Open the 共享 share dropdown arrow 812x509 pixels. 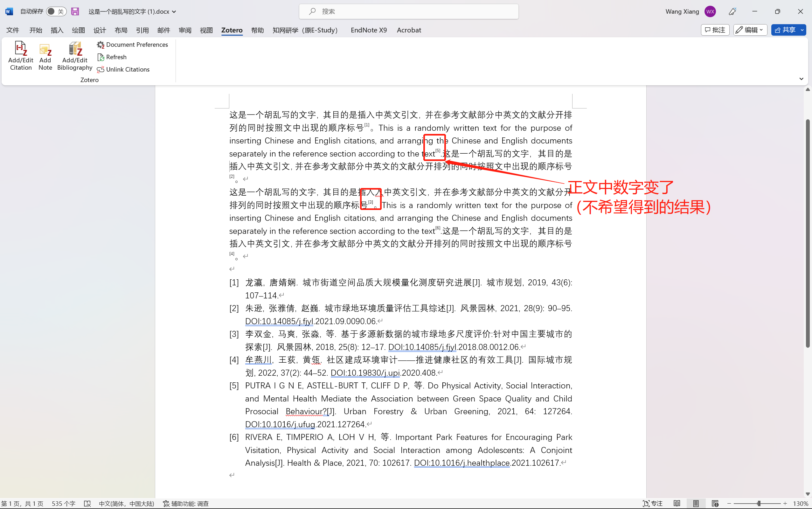coord(802,30)
